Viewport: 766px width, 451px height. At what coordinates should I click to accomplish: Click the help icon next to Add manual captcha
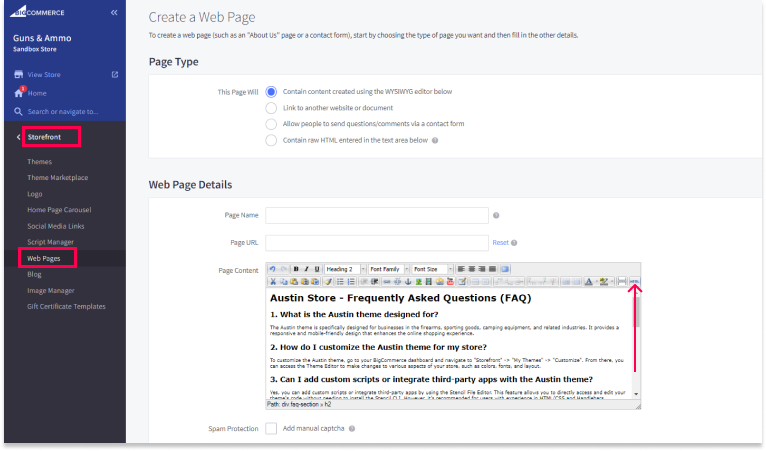352,429
